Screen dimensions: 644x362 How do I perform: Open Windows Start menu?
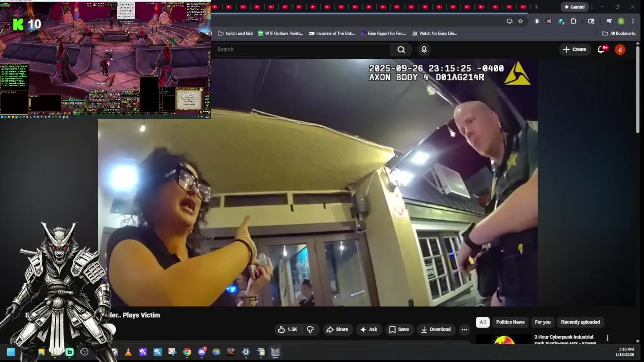pyautogui.click(x=11, y=352)
